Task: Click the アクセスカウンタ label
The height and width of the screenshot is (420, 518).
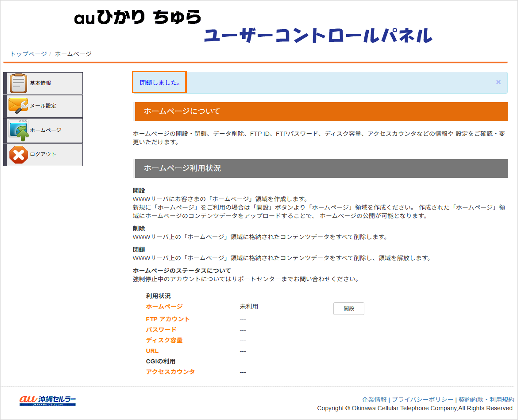Action: [170, 372]
